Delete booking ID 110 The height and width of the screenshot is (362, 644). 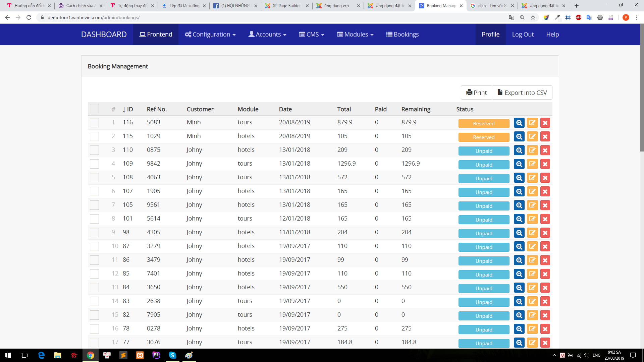(545, 150)
